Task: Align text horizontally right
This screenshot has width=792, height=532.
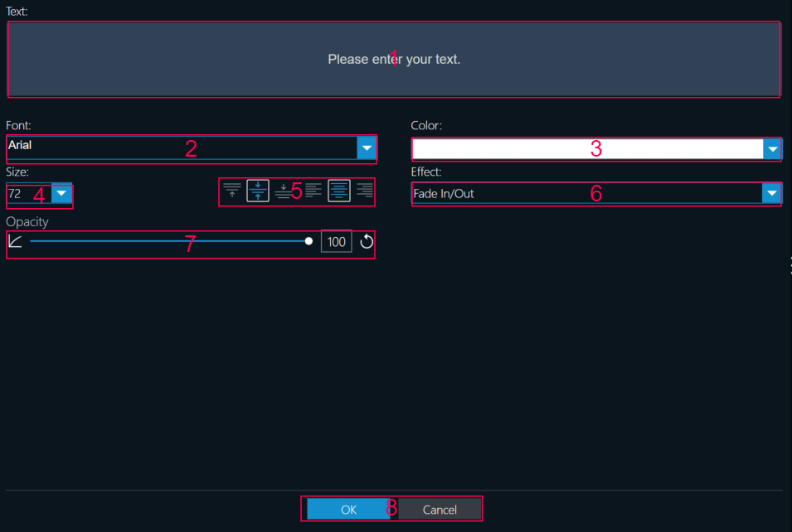Action: pos(364,191)
